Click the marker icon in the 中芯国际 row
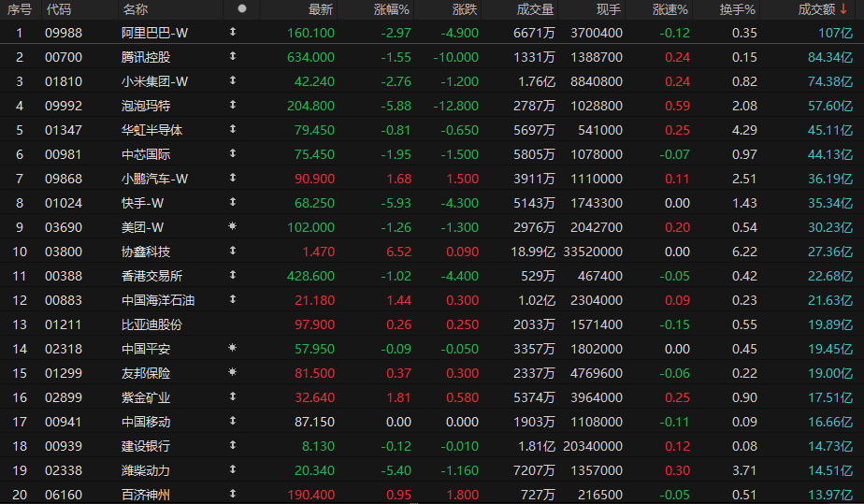This screenshot has height=504, width=864. (x=233, y=153)
